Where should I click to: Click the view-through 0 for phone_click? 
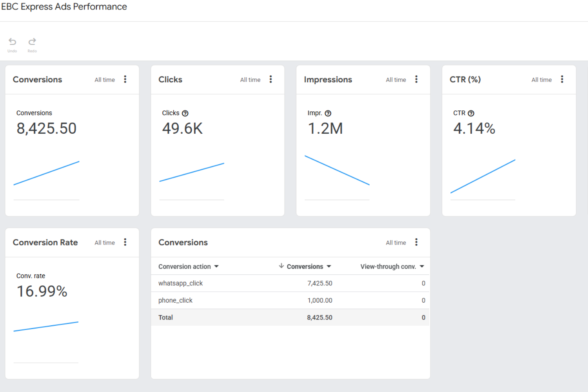click(x=423, y=300)
